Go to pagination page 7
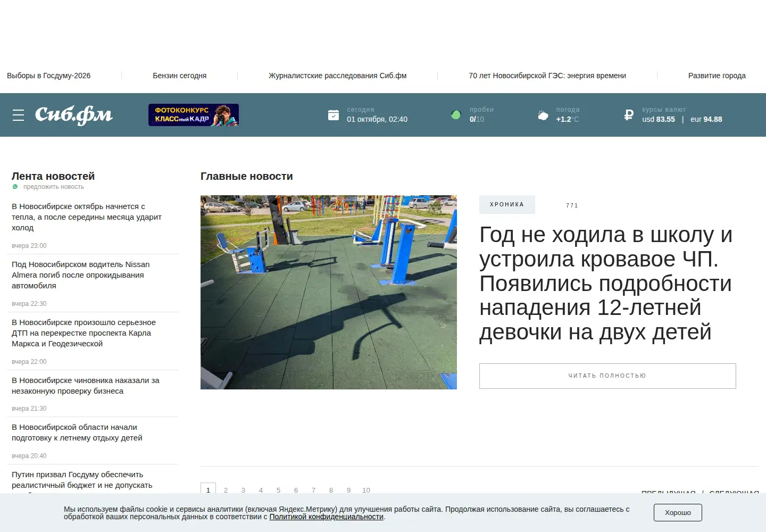 click(x=313, y=490)
